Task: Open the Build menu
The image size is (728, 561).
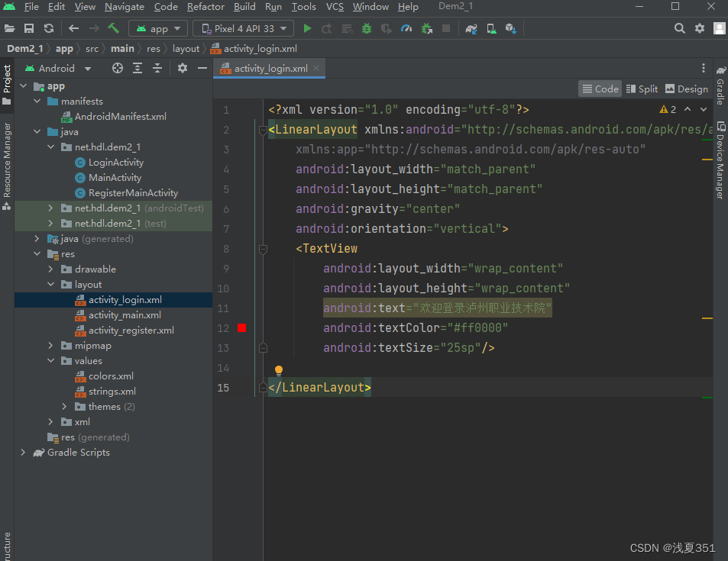Action: [x=244, y=7]
